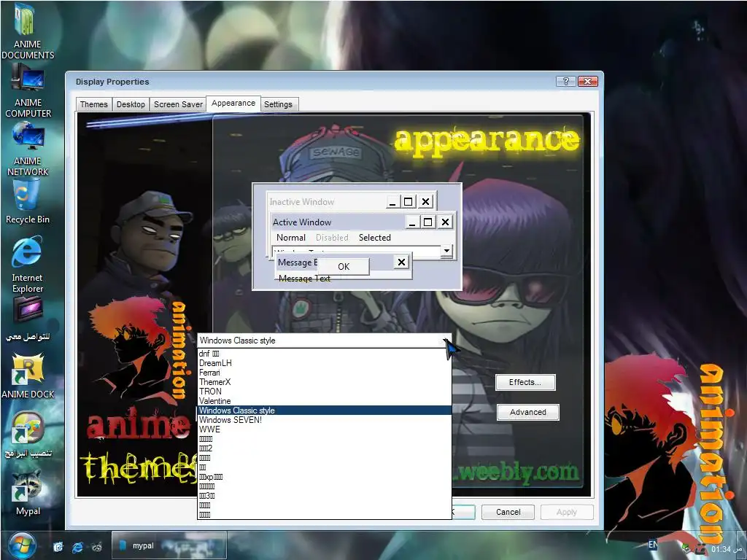747x560 pixels.
Task: Collapse the Windows Classic style dropdown
Action: pos(446,341)
